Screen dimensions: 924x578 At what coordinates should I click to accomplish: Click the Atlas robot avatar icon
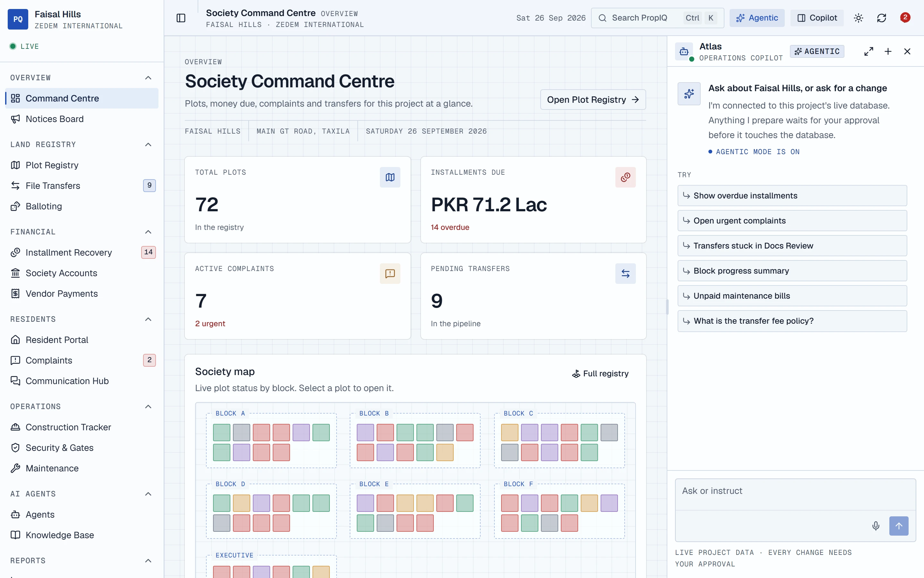[684, 51]
